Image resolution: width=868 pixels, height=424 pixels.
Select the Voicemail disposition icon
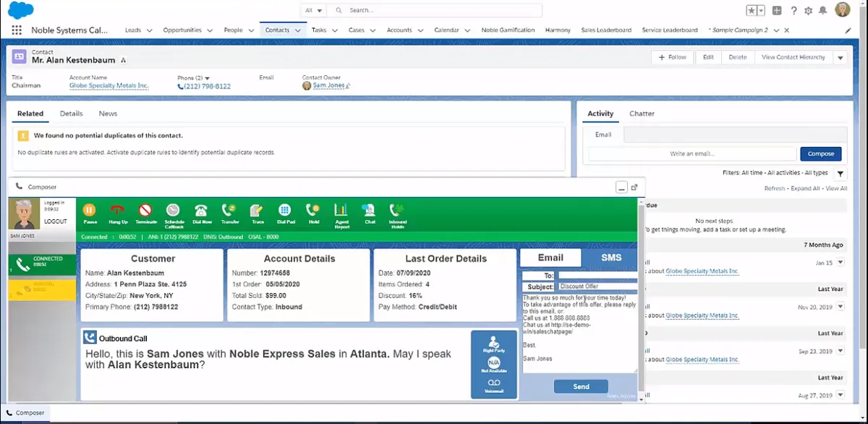coord(494,383)
